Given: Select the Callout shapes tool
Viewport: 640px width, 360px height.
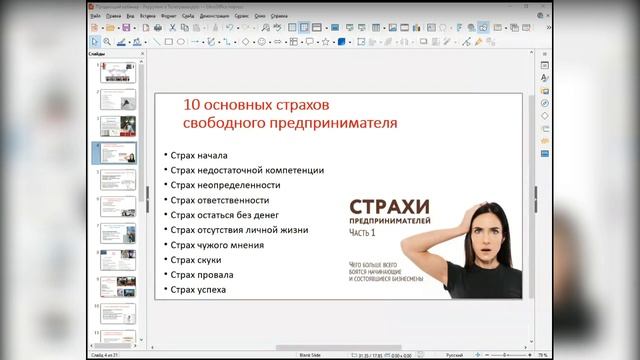Looking at the screenshot, I should point(309,42).
